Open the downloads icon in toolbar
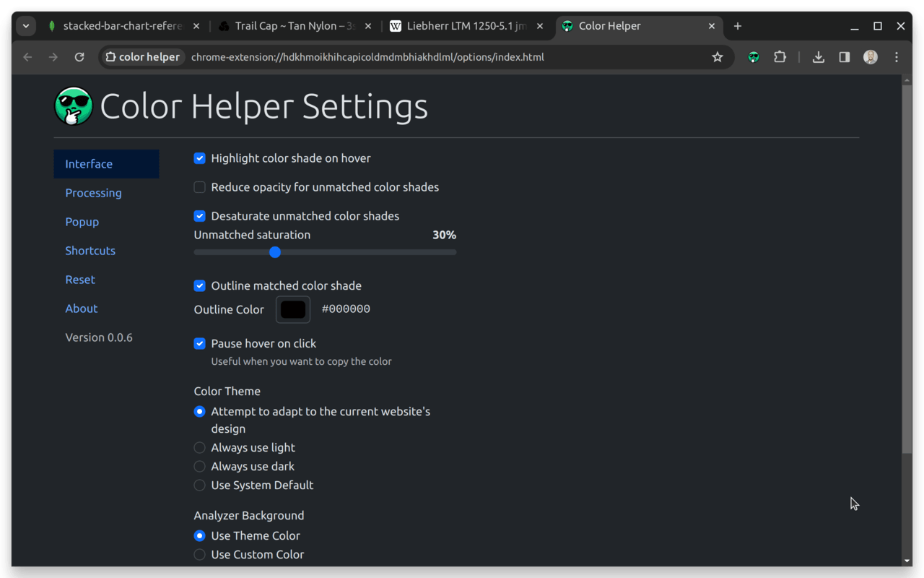The height and width of the screenshot is (578, 924). 818,57
